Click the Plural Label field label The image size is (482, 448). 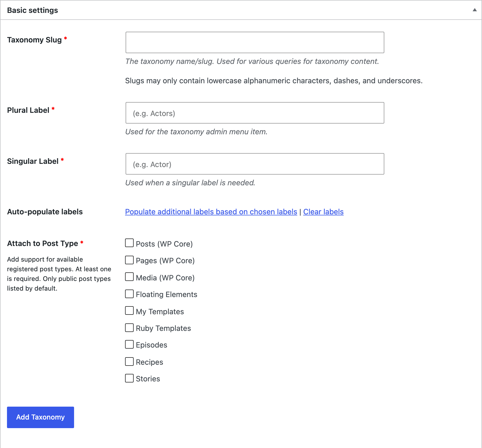(x=28, y=110)
